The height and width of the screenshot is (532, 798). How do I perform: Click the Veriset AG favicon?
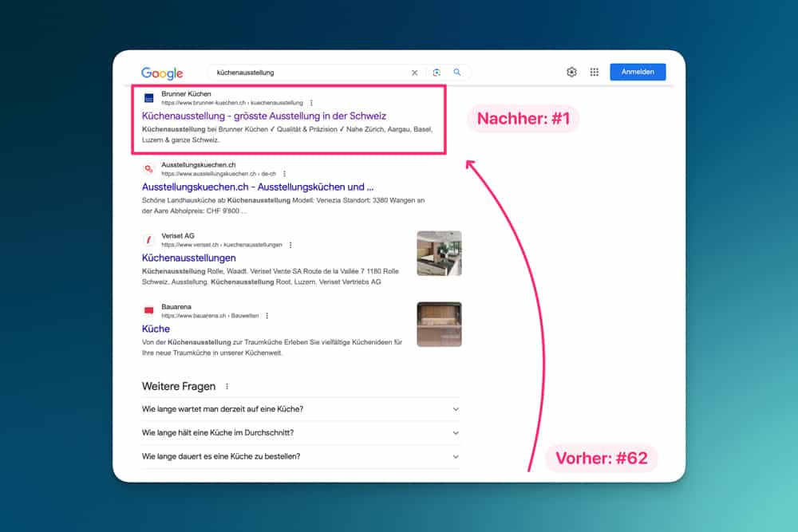click(x=148, y=239)
